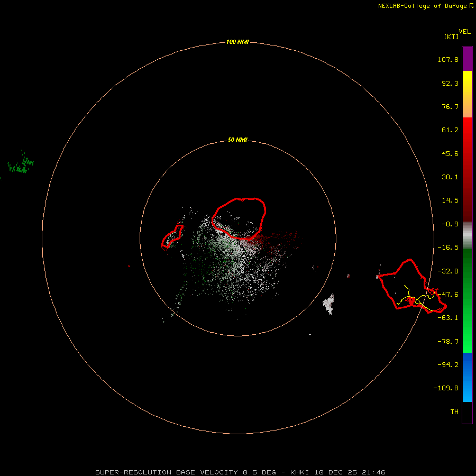Click the 92.3 scale value

[450, 83]
